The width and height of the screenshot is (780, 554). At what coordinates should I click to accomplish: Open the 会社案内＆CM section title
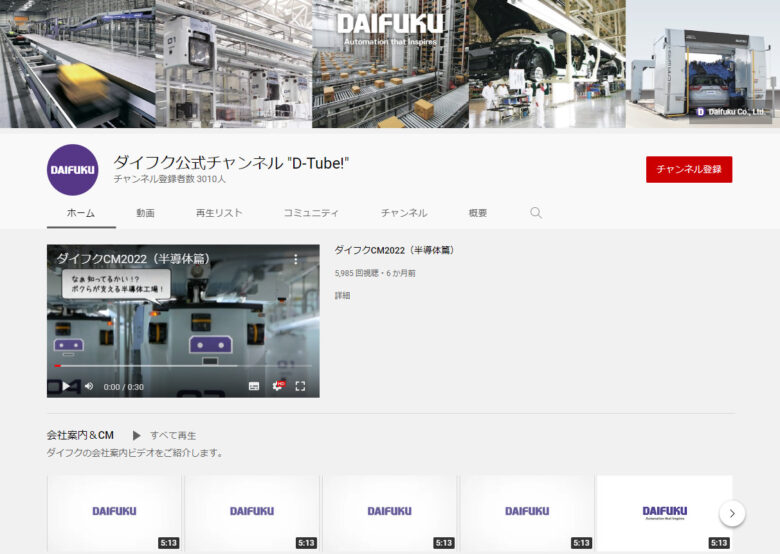(x=80, y=436)
